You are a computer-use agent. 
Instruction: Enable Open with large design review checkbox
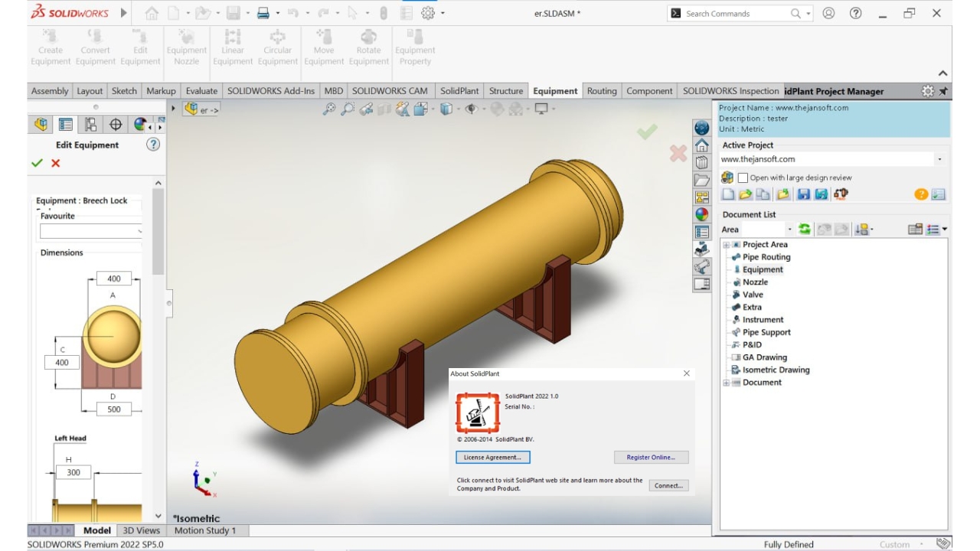[742, 178]
